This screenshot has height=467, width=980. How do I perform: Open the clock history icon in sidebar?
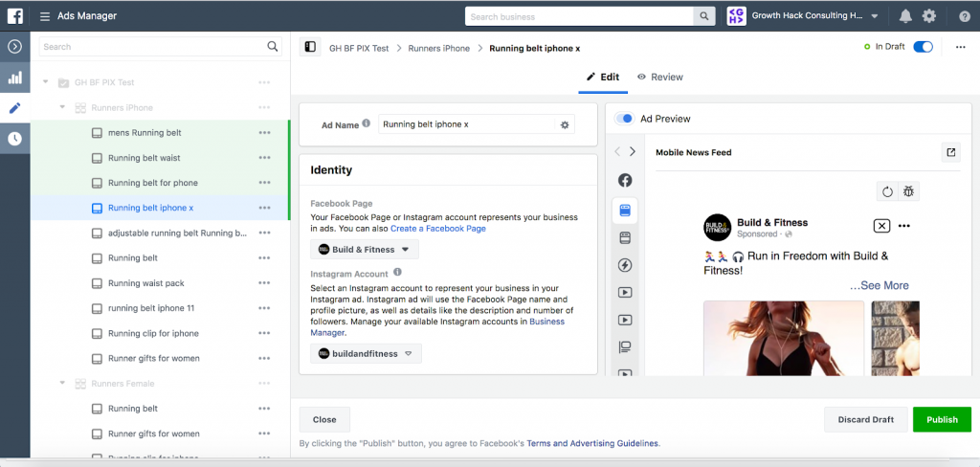coord(15,139)
